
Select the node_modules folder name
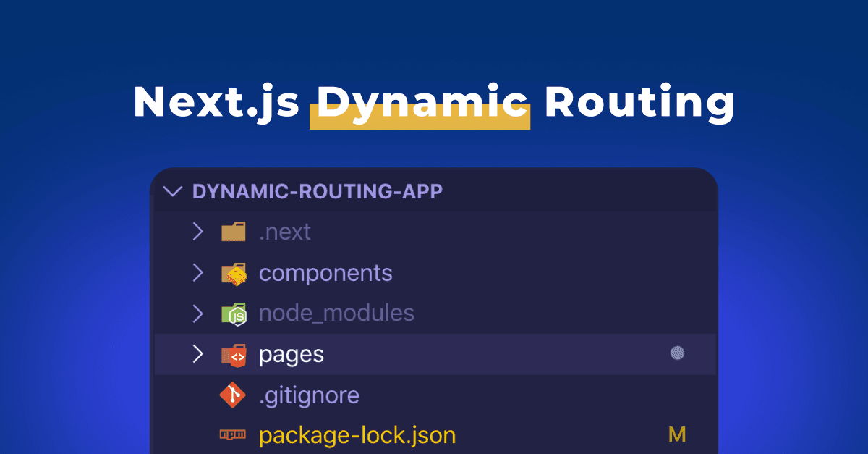tap(336, 314)
